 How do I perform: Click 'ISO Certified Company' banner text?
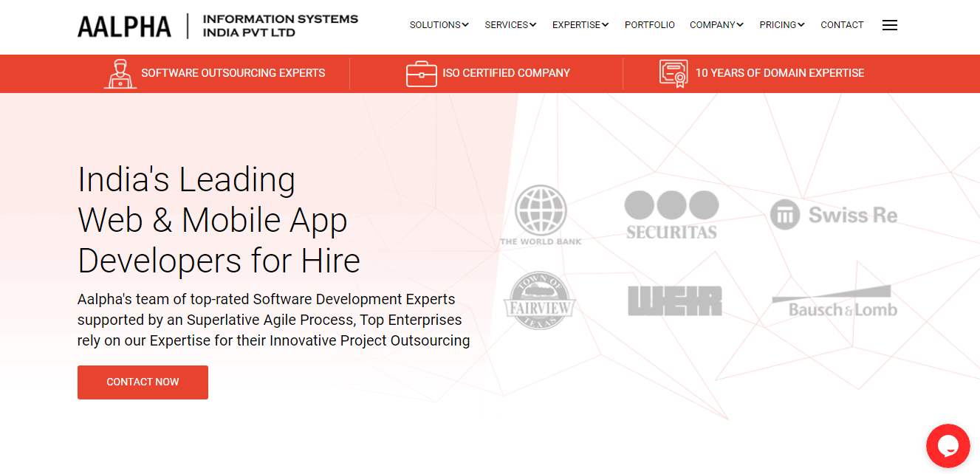point(507,73)
